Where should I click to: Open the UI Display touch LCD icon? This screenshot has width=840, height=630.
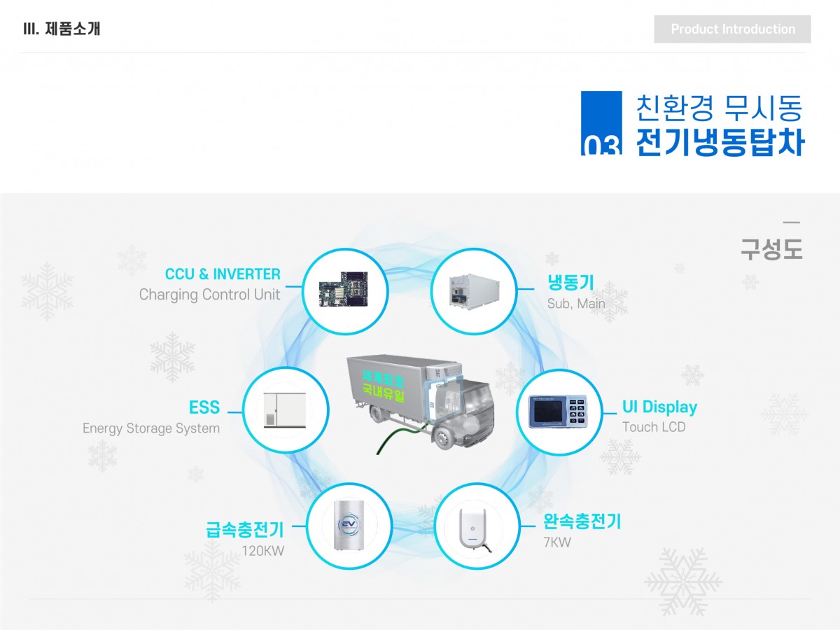[x=559, y=412]
